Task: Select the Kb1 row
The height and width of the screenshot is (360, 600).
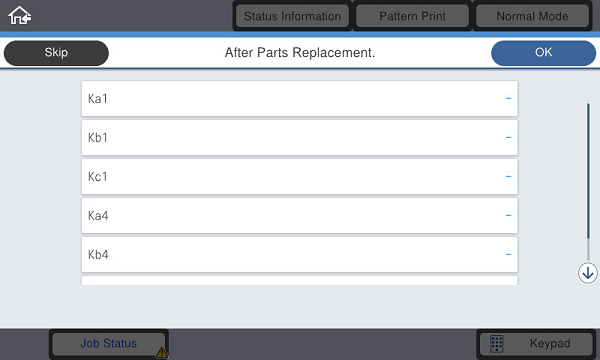Action: (x=300, y=138)
